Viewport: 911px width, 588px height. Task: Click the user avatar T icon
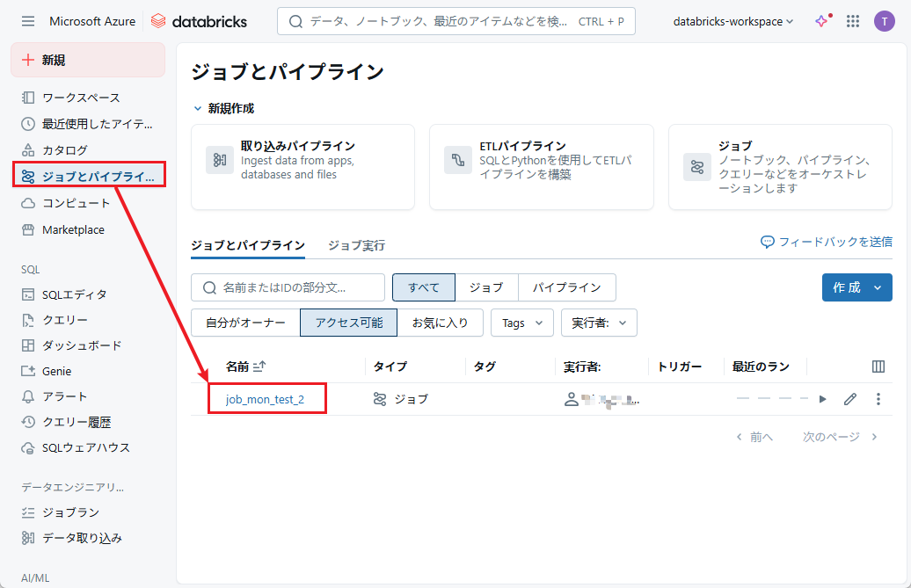884,21
